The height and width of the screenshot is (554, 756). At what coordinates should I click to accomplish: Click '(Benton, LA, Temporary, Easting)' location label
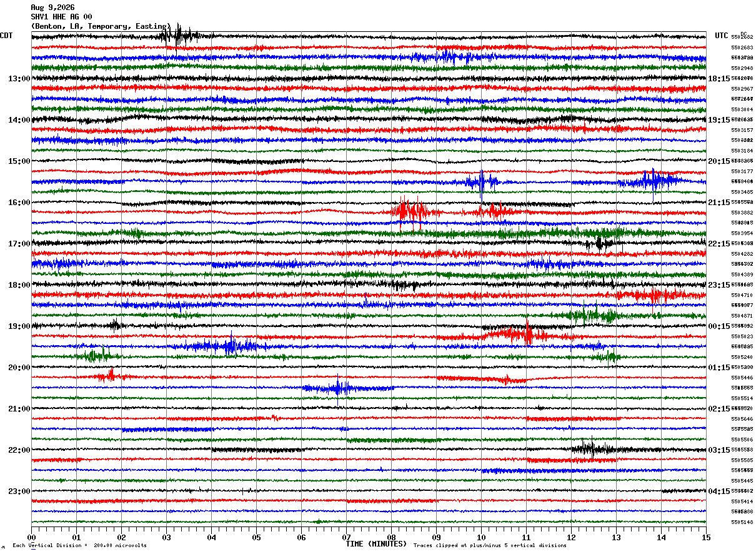click(101, 26)
